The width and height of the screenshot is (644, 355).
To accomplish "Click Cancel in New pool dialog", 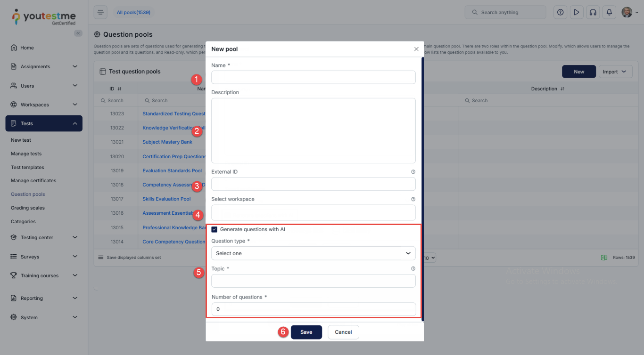I will point(343,332).
